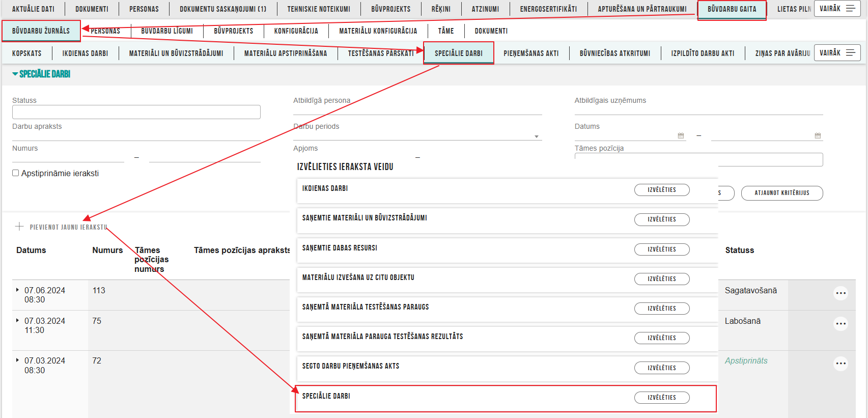Select the Speciālie darbi tab

pyautogui.click(x=458, y=53)
